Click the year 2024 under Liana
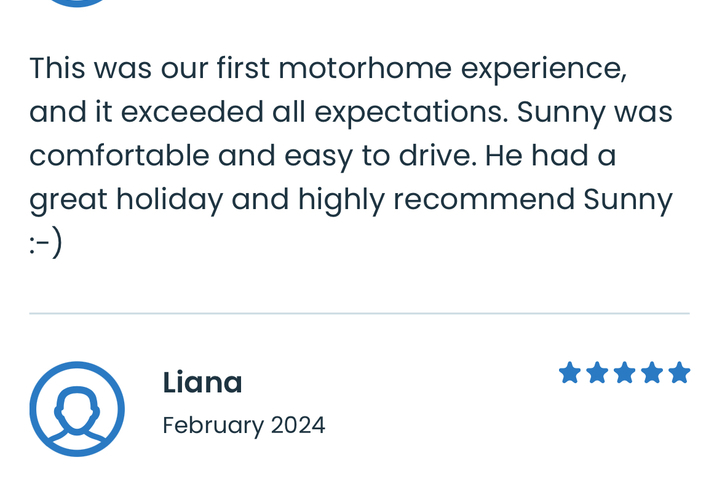Viewport: 714px width, 500px height. click(298, 425)
